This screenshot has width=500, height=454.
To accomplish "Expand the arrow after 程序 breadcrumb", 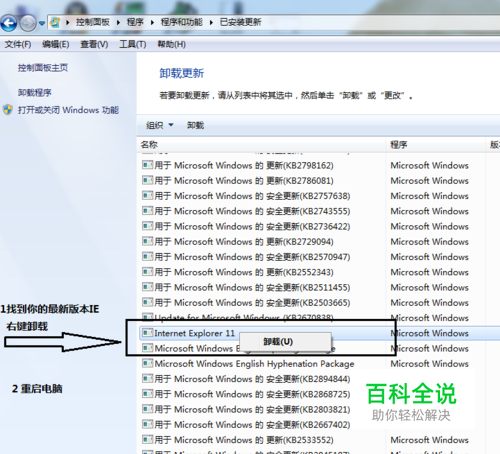I will tap(152, 22).
